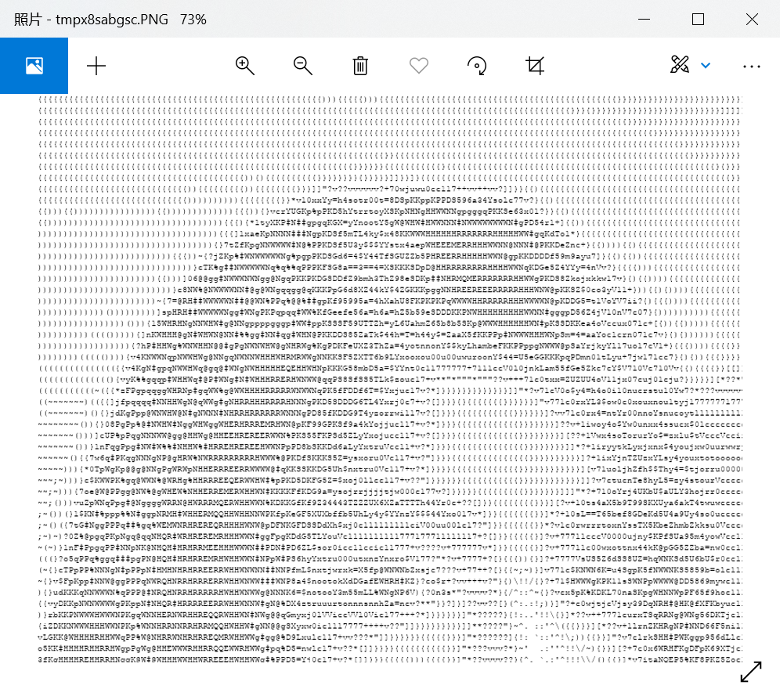Image resolution: width=780 pixels, height=700 pixels.
Task: Click the title tmpx8sabgsc.PNG text
Action: tap(112, 20)
